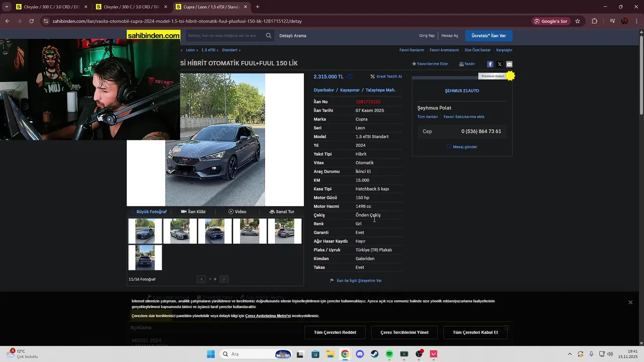This screenshot has height=362, width=644.
Task: Click Tüm Çerezleri Kabul Et button
Action: coord(475,332)
